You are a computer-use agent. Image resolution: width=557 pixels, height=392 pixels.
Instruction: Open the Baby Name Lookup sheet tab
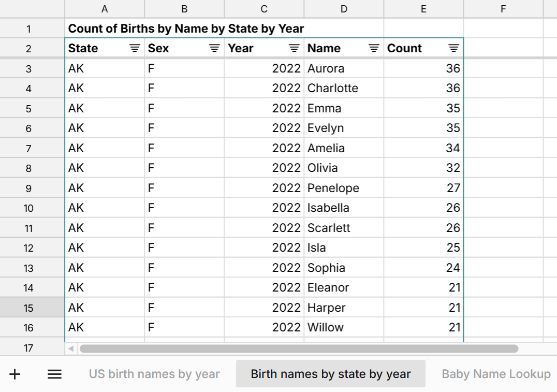tap(495, 374)
